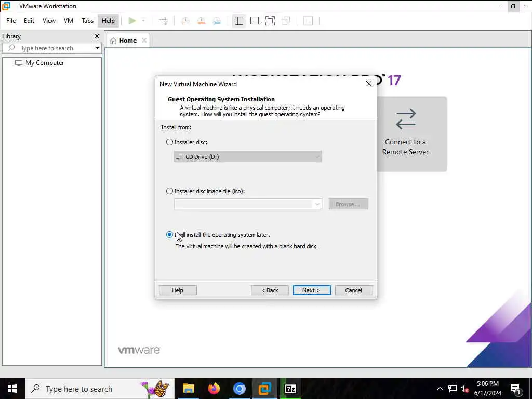Screen dimensions: 532x399
Task: Expand the library search filter dropdown
Action: point(97,48)
